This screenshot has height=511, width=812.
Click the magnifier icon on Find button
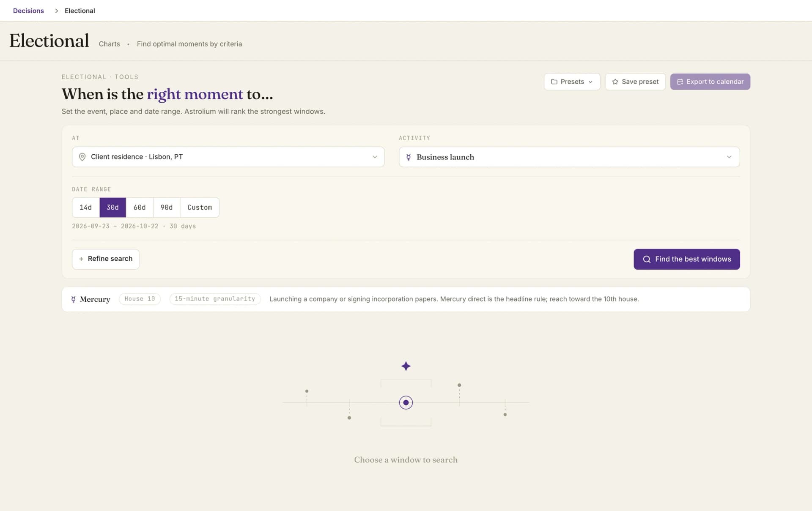point(647,259)
